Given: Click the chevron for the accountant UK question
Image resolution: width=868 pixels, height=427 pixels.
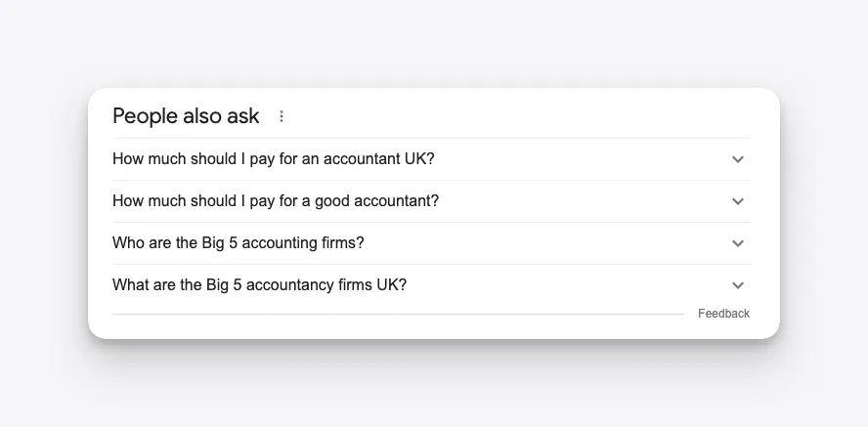Looking at the screenshot, I should click(737, 159).
